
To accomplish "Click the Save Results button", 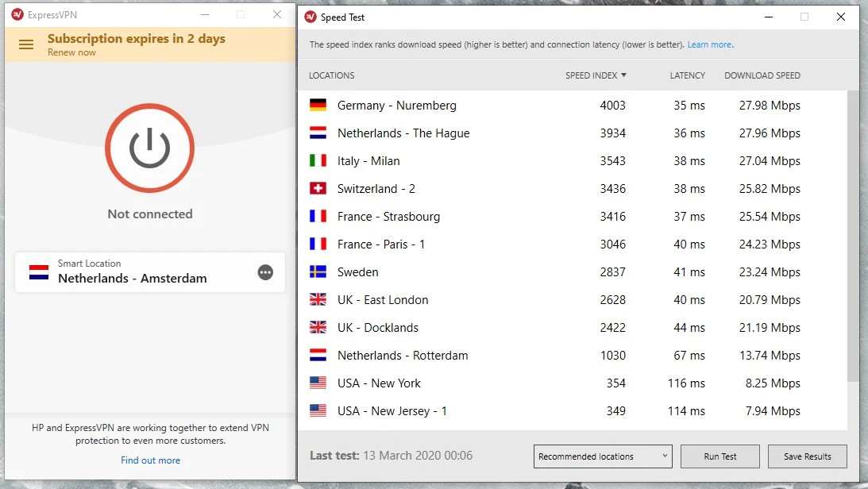I will point(808,456).
